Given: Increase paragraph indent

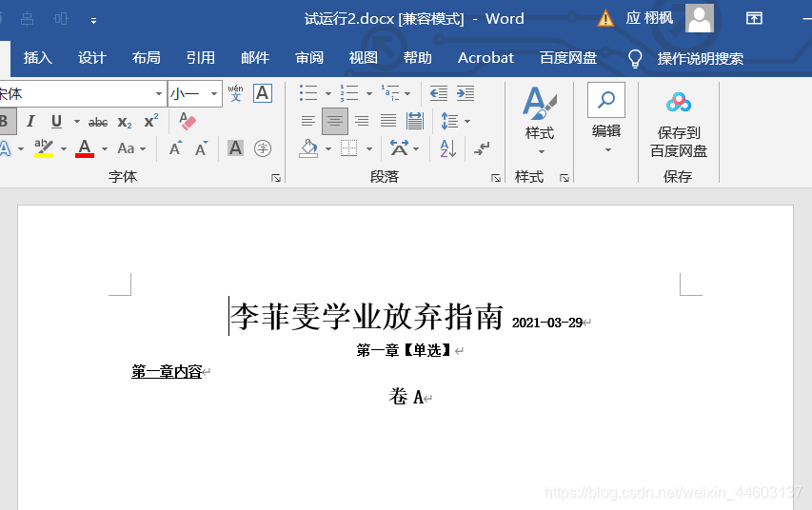Looking at the screenshot, I should click(465, 93).
